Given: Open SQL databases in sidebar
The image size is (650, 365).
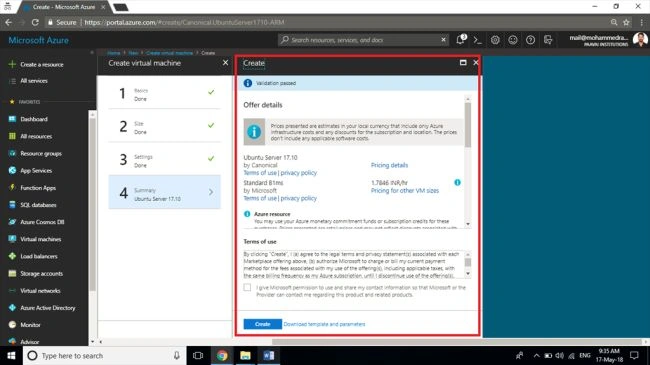Looking at the screenshot, I should (38, 205).
